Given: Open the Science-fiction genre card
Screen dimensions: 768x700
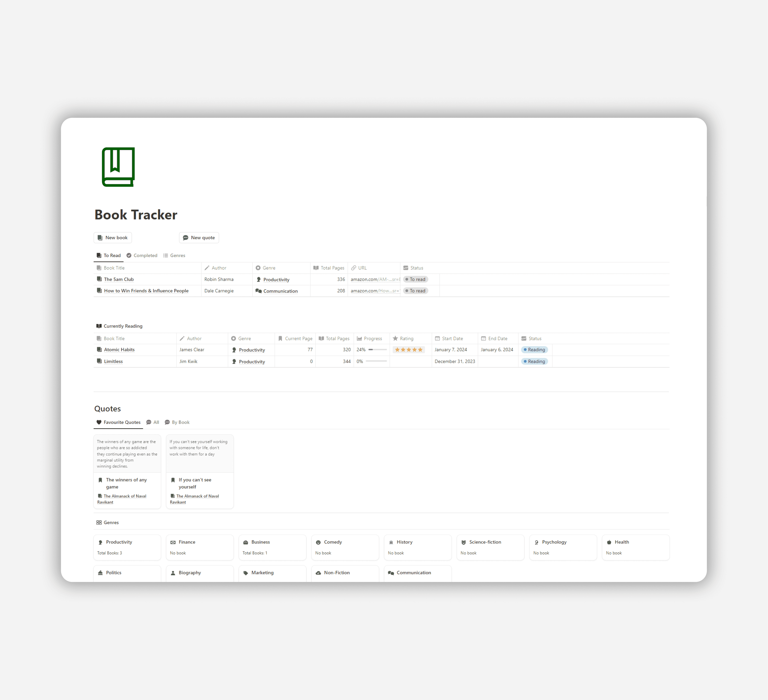Looking at the screenshot, I should coord(491,547).
